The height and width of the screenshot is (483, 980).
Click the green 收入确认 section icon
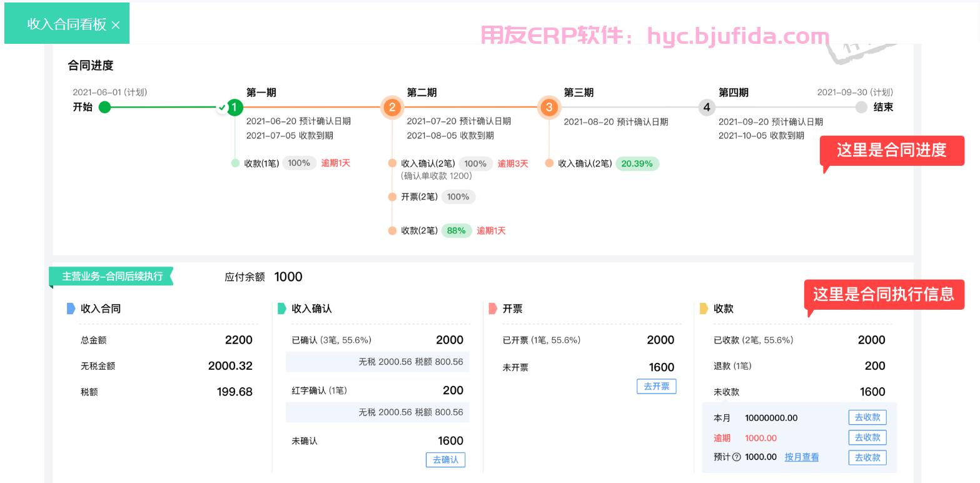[282, 308]
